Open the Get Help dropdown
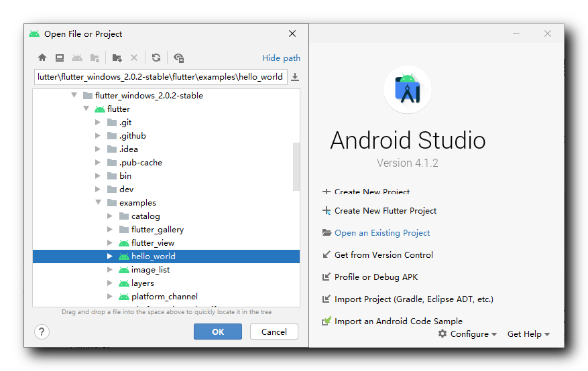 tap(528, 334)
